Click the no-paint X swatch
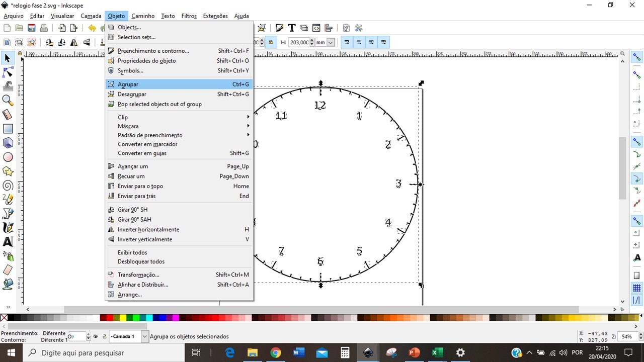 coord(4,318)
